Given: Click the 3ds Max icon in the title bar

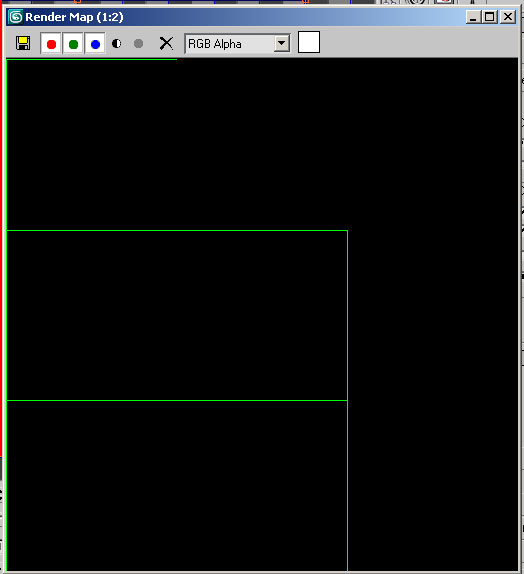Looking at the screenshot, I should [x=15, y=17].
